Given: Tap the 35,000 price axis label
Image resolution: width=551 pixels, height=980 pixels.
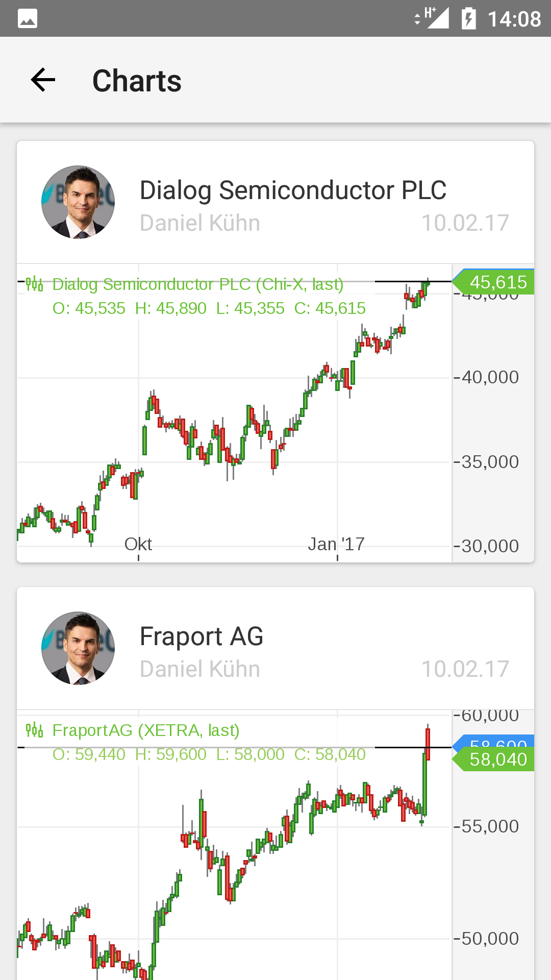Looking at the screenshot, I should coord(490,462).
